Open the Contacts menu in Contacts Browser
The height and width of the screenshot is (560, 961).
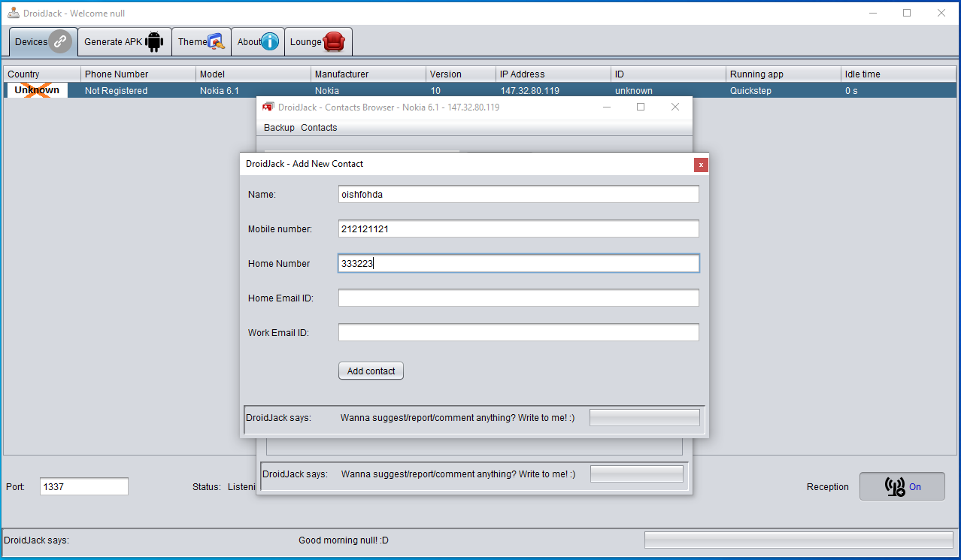coord(319,128)
